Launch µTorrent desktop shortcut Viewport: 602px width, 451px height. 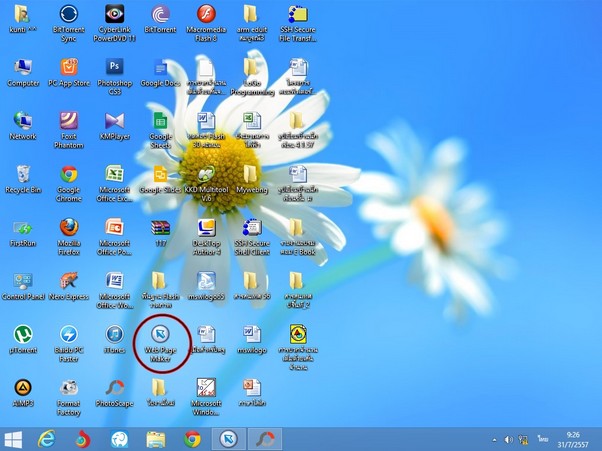click(x=23, y=340)
